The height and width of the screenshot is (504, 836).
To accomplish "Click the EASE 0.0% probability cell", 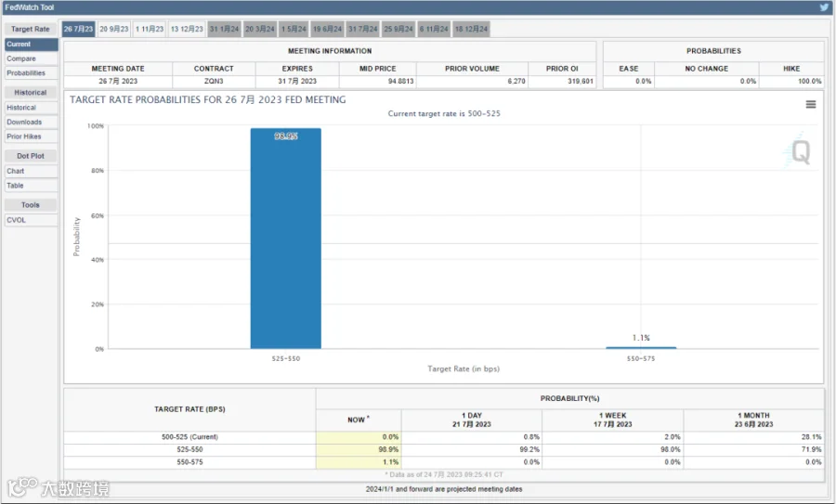I will (x=629, y=81).
